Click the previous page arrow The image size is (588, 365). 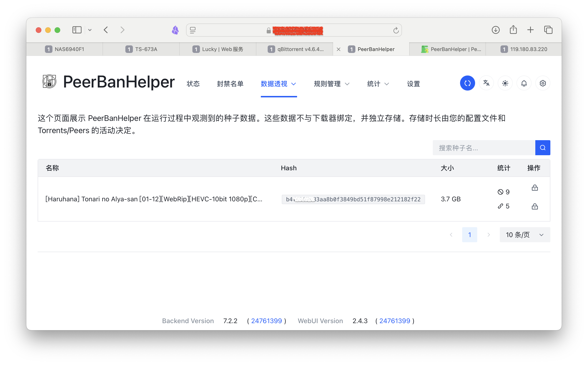(451, 235)
